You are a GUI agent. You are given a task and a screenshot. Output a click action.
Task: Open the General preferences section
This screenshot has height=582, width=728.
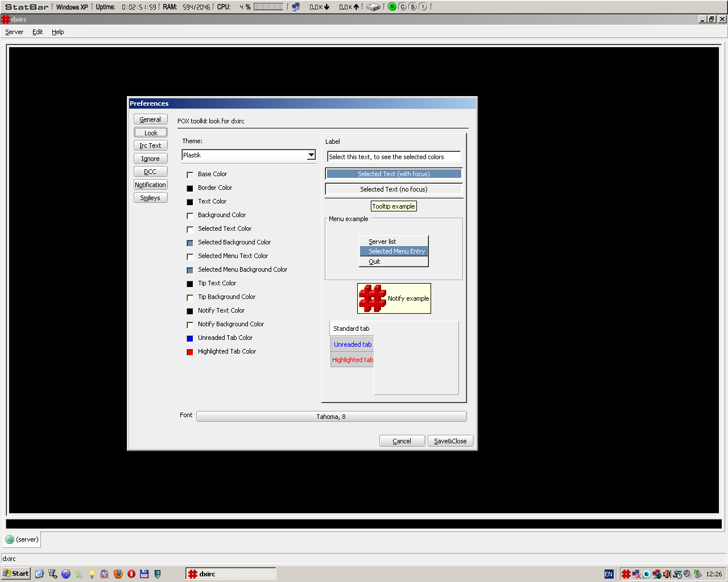[x=151, y=119]
